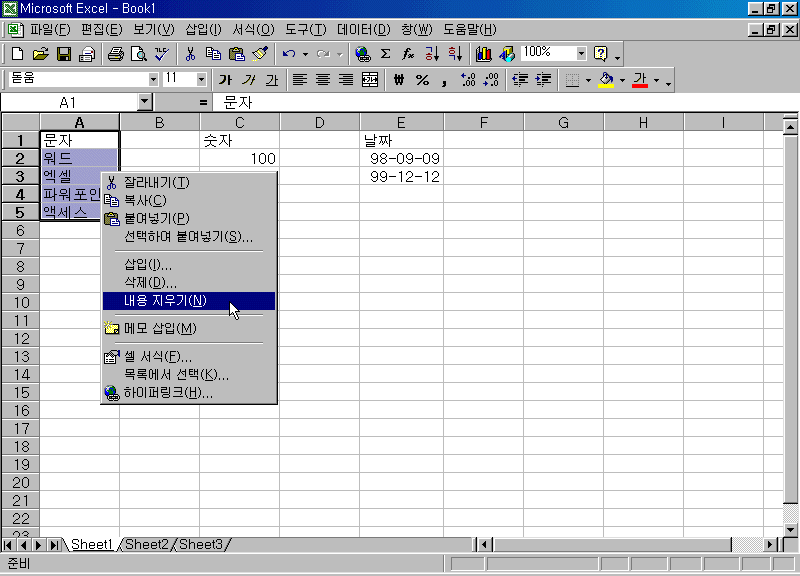Launch the Chart Wizard icon

pyautogui.click(x=484, y=54)
